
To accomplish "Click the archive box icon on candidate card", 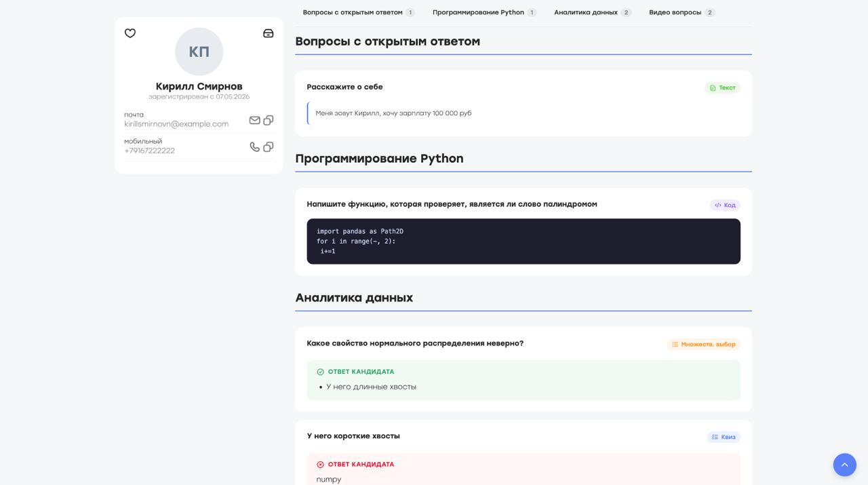I will pos(269,33).
